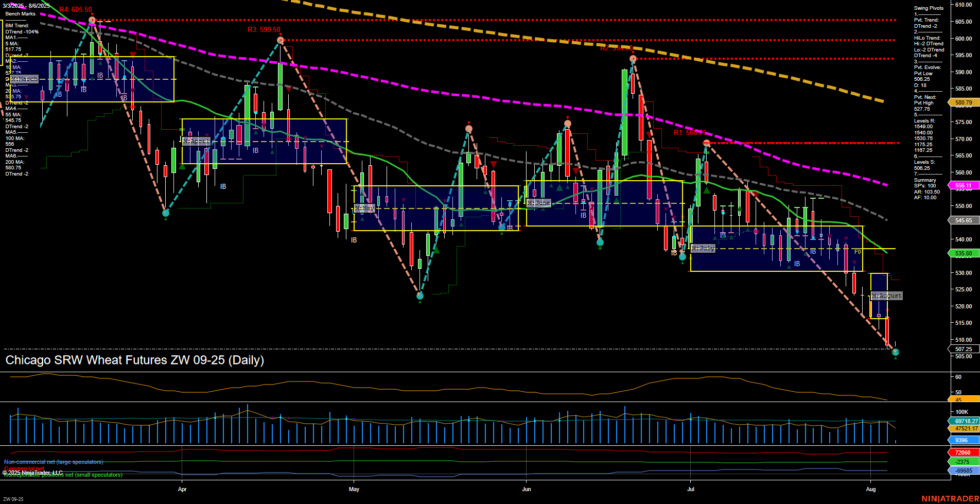Screen dimensions: 980x504
Task: Open the Non-commercial net legend entry
Action: 54,462
